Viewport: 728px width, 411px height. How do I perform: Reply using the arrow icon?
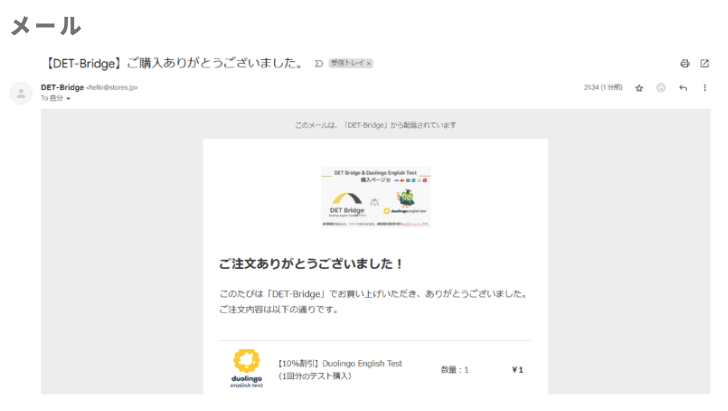click(683, 88)
